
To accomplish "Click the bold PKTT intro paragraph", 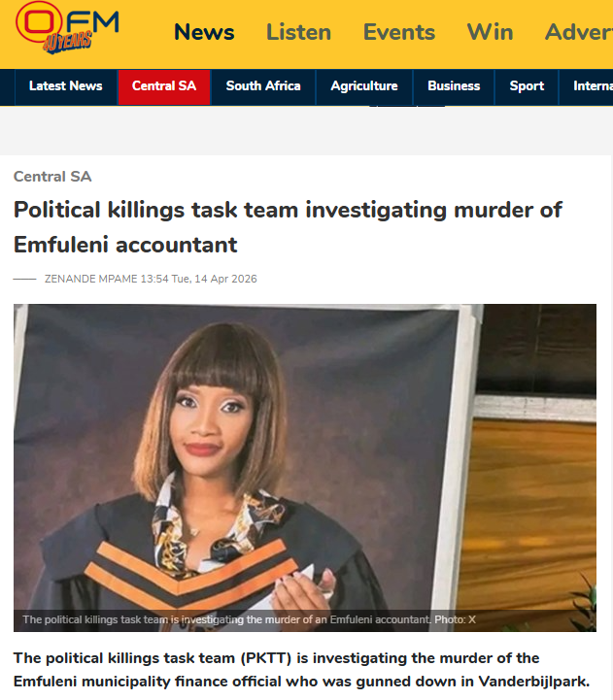I will coord(301,670).
